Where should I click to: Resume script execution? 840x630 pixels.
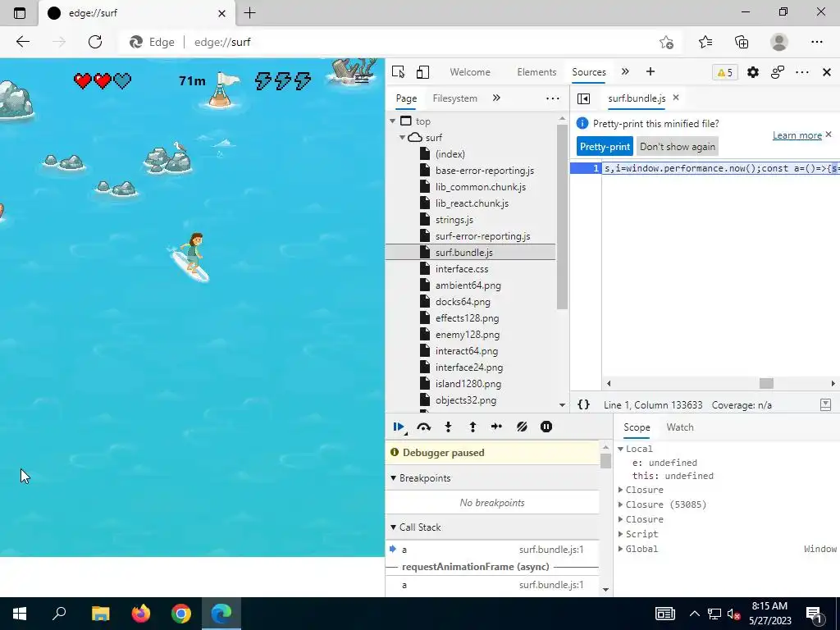399,427
